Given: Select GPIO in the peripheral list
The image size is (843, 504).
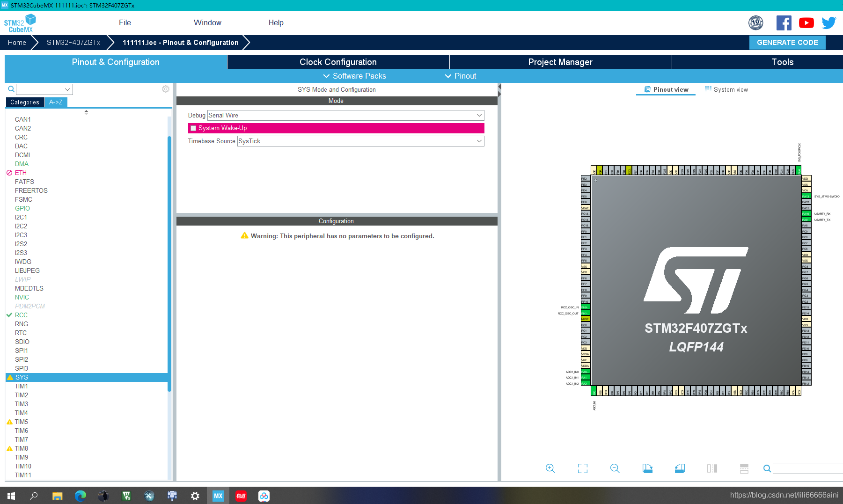Looking at the screenshot, I should click(22, 208).
